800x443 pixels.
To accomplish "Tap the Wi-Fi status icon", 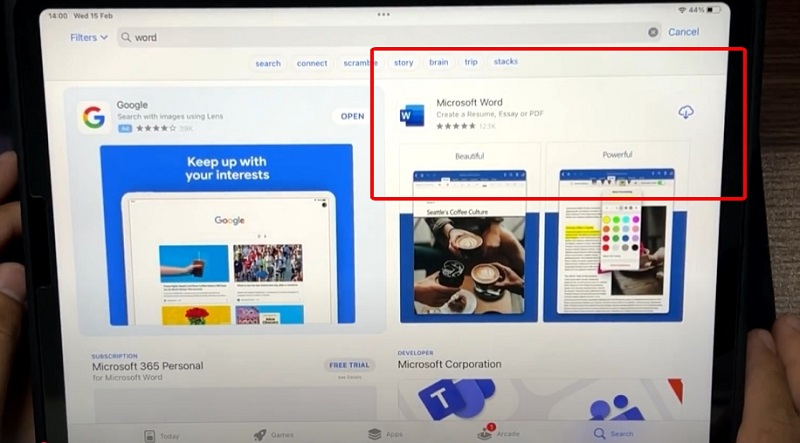I will click(682, 10).
